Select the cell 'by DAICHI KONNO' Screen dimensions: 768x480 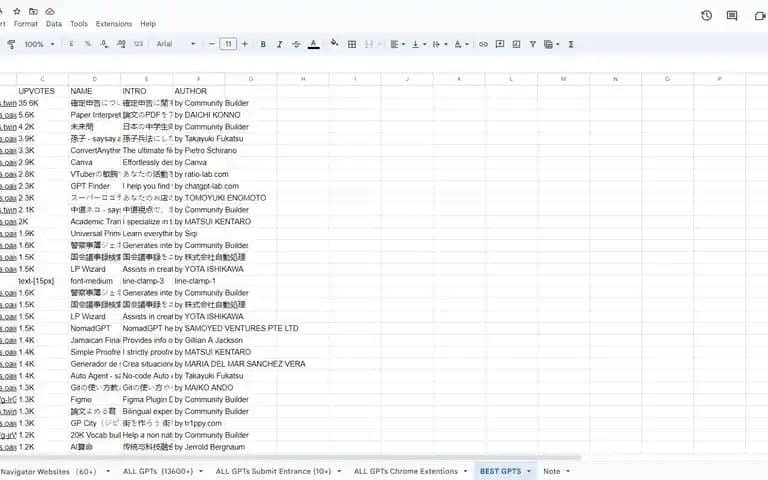point(199,115)
